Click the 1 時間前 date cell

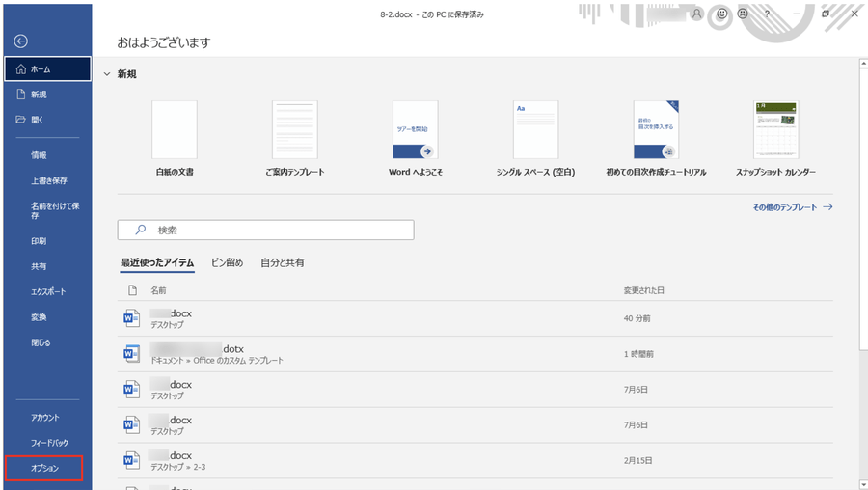(x=638, y=354)
